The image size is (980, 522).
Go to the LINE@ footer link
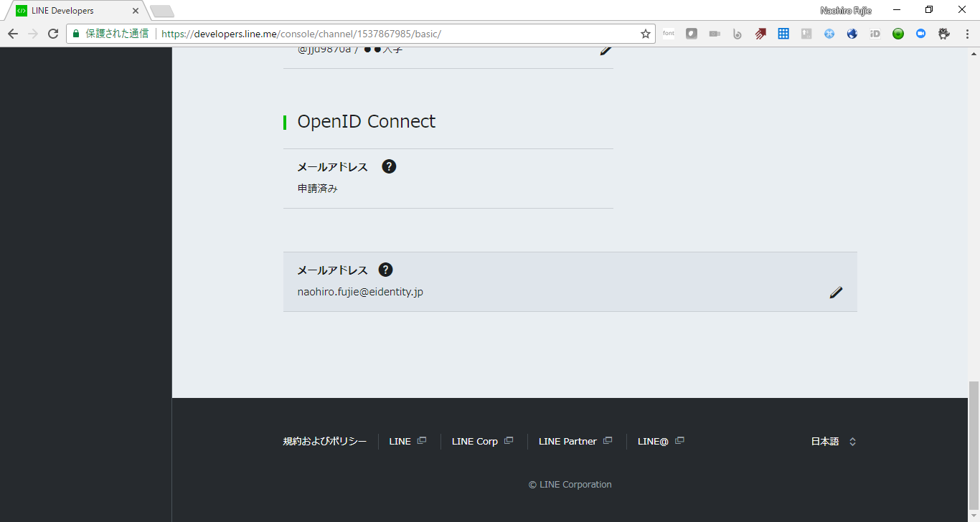tap(661, 442)
